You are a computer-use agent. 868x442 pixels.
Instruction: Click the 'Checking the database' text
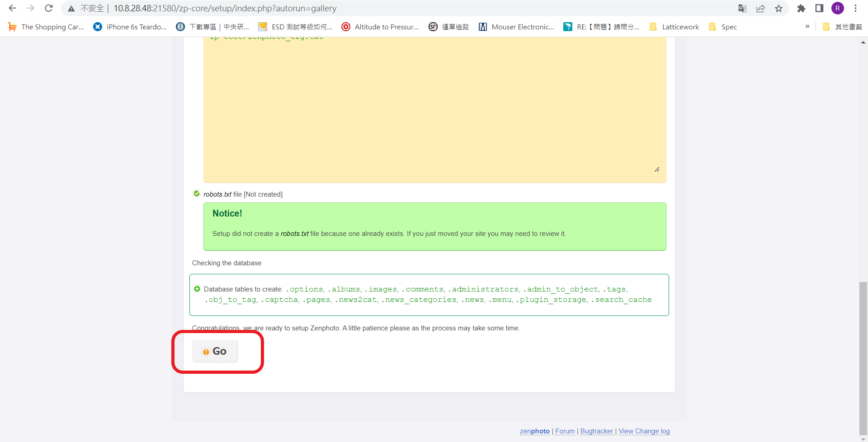(x=226, y=263)
